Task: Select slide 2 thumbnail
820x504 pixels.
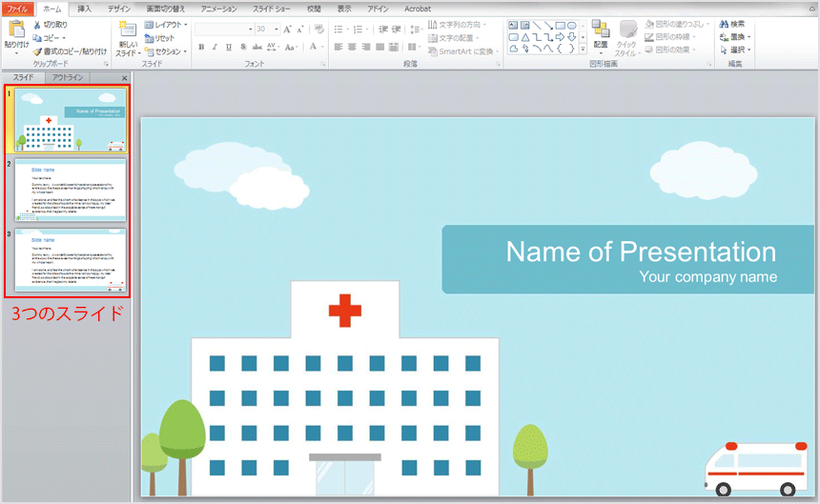Action: pyautogui.click(x=70, y=191)
